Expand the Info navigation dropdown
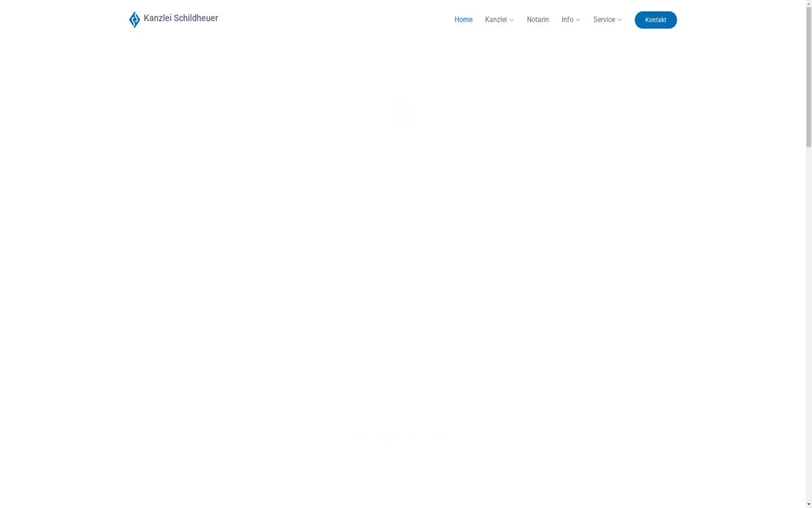This screenshot has height=508, width=812. pyautogui.click(x=570, y=20)
